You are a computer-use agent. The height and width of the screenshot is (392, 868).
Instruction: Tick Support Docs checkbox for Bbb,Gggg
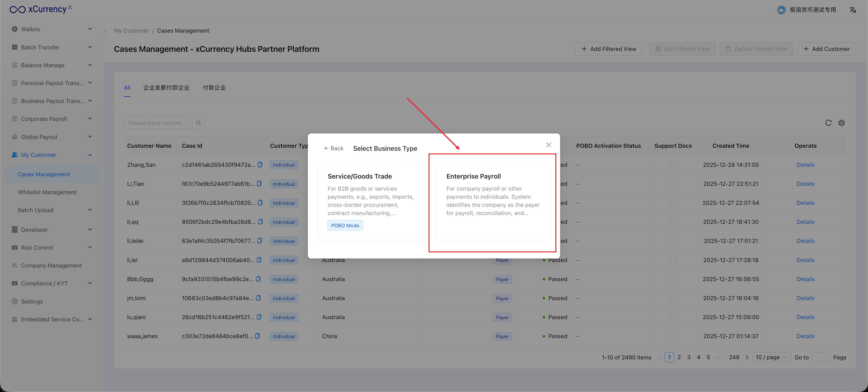click(673, 279)
